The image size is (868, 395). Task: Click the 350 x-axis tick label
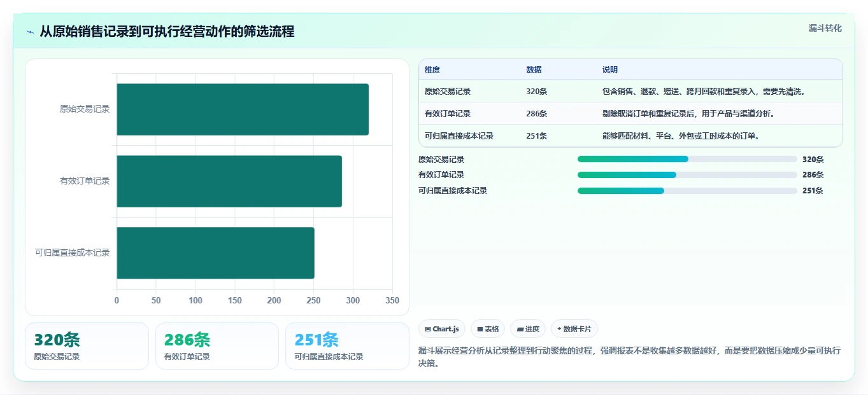pos(392,301)
